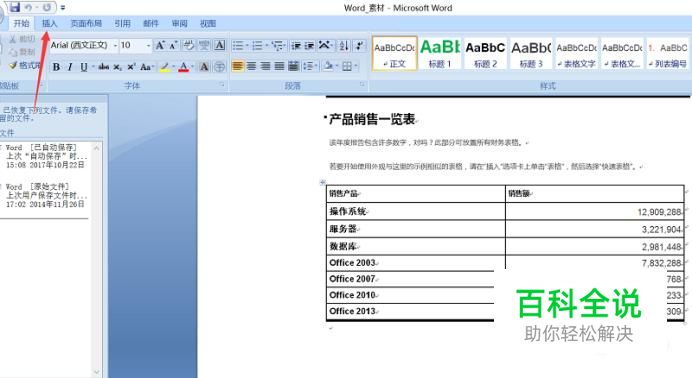Select Align Text Left

pos(237,67)
